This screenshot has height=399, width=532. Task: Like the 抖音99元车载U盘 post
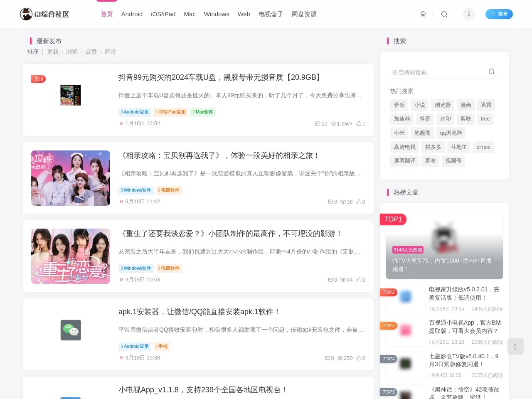pos(361,124)
